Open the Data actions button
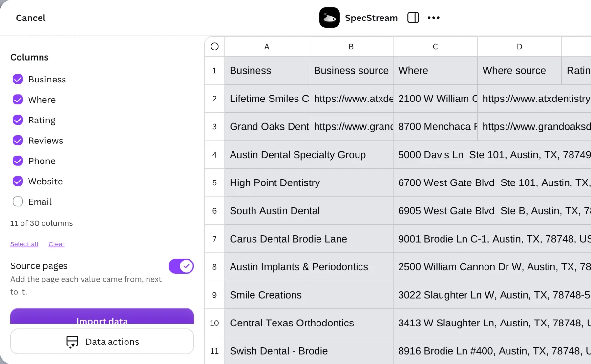Image resolution: width=591 pixels, height=364 pixels. pos(102,342)
